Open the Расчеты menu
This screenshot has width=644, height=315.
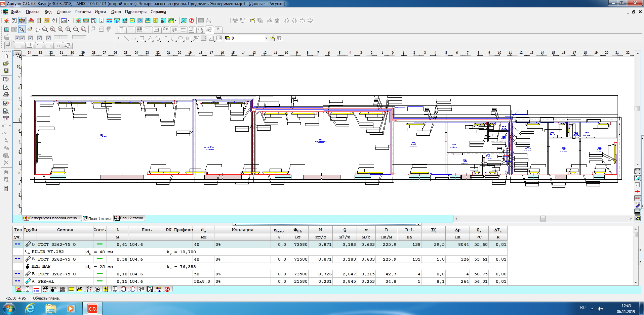[83, 12]
